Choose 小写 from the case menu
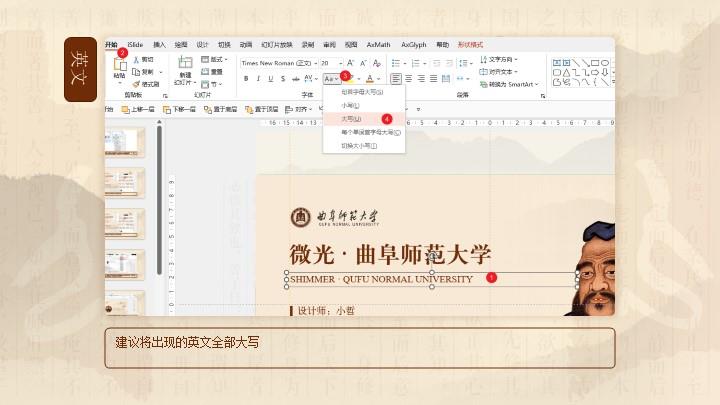 [x=364, y=106]
